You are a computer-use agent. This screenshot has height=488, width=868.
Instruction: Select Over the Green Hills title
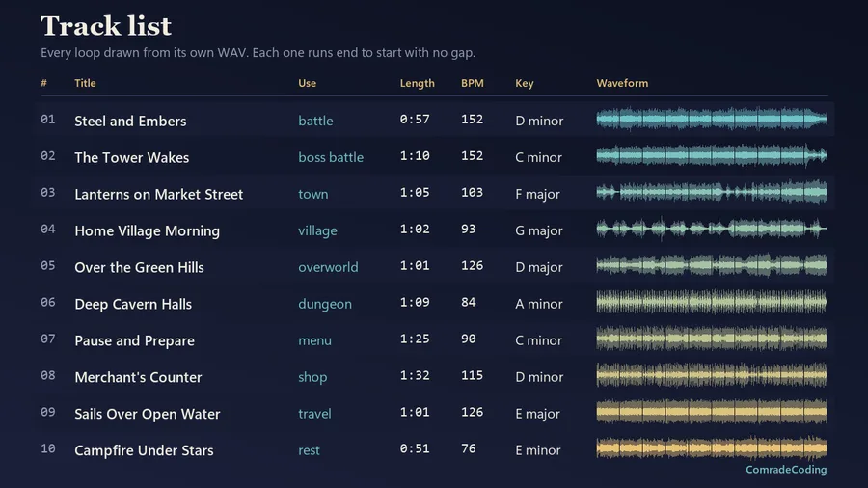(x=139, y=267)
